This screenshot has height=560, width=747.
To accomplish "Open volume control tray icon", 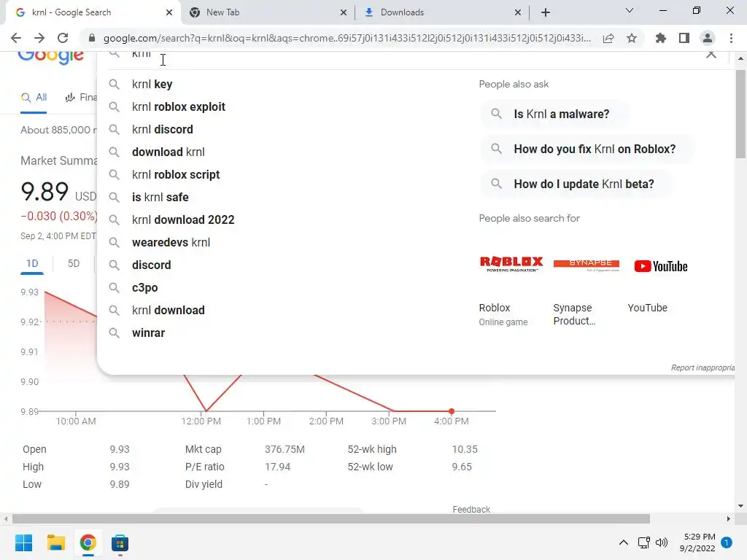I will pyautogui.click(x=662, y=542).
